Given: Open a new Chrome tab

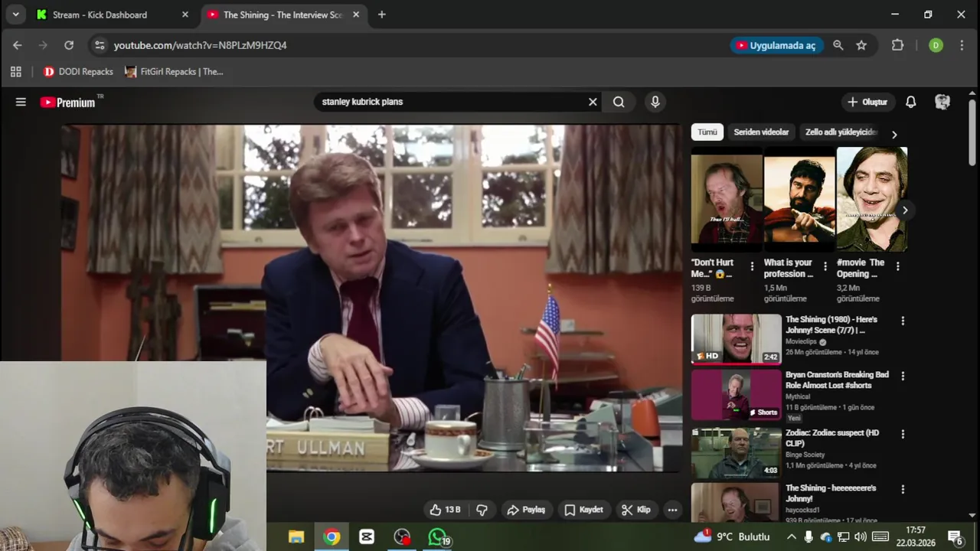Looking at the screenshot, I should coord(382,15).
